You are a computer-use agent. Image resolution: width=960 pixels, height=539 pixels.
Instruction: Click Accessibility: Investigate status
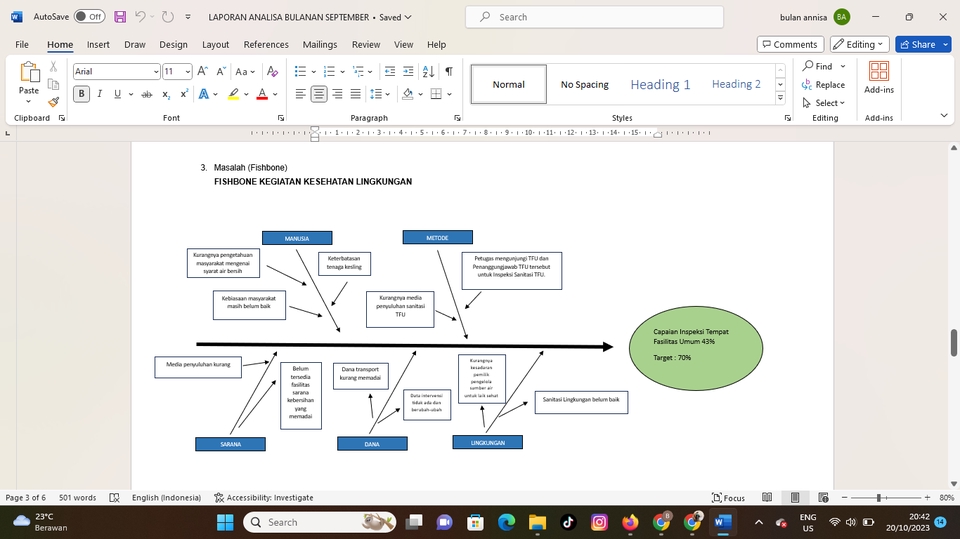click(264, 497)
